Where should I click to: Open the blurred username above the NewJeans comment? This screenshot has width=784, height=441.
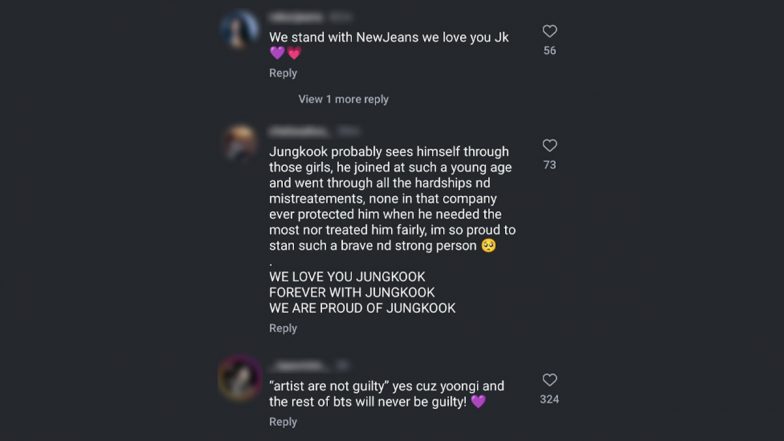tap(296, 18)
